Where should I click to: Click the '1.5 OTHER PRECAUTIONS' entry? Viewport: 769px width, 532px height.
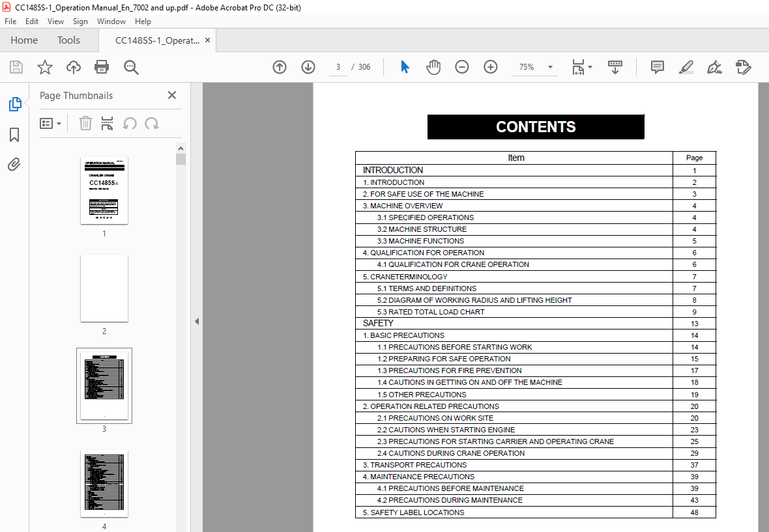422,395
